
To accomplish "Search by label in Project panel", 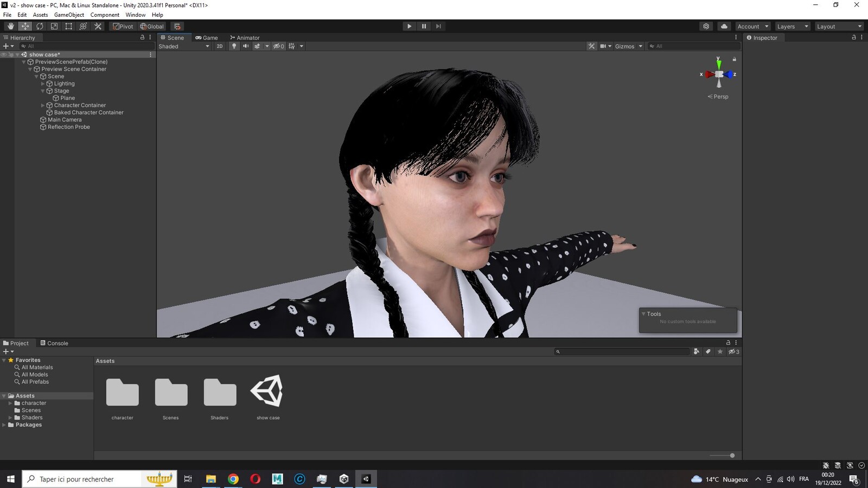I will [709, 351].
